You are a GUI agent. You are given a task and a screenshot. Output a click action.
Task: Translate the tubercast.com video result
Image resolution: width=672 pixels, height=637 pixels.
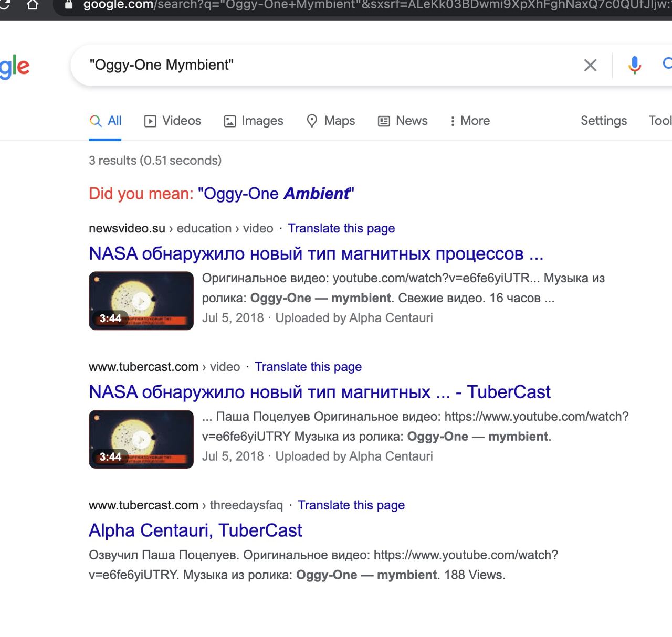click(308, 367)
